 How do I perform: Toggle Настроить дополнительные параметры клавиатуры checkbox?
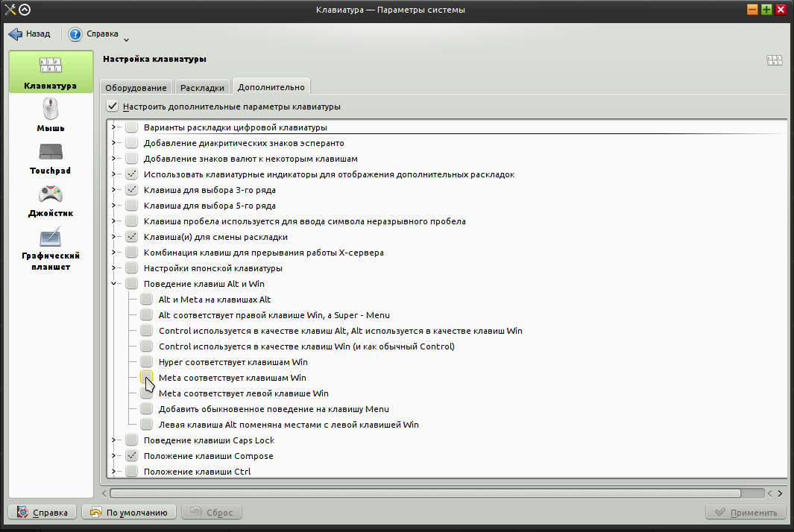[x=113, y=107]
